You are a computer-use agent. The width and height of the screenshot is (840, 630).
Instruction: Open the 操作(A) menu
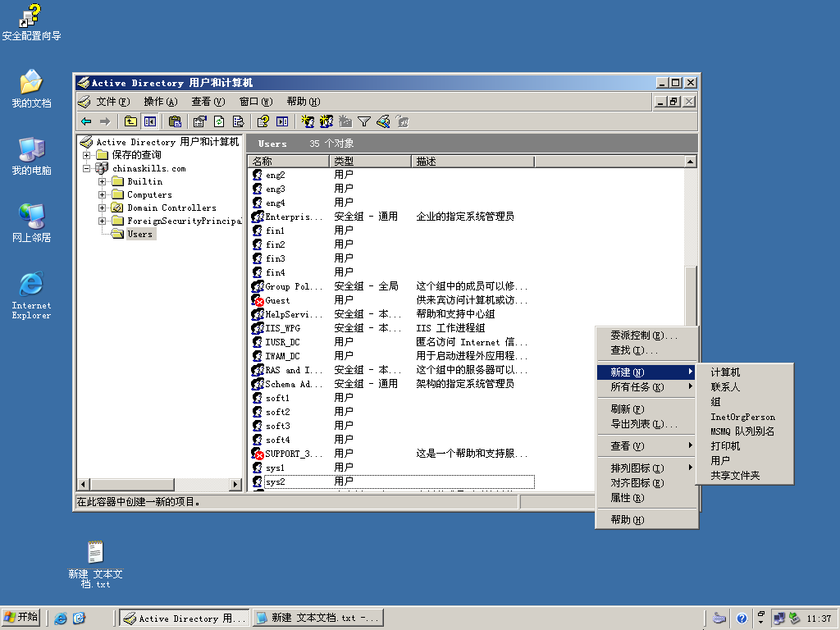(x=160, y=102)
